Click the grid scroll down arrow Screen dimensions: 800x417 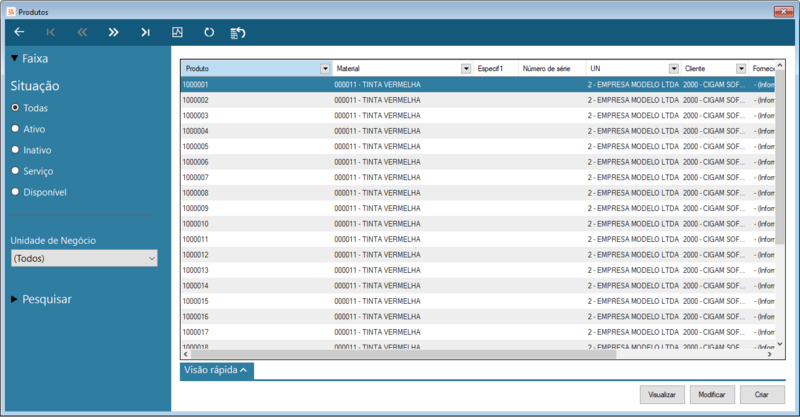(x=780, y=344)
